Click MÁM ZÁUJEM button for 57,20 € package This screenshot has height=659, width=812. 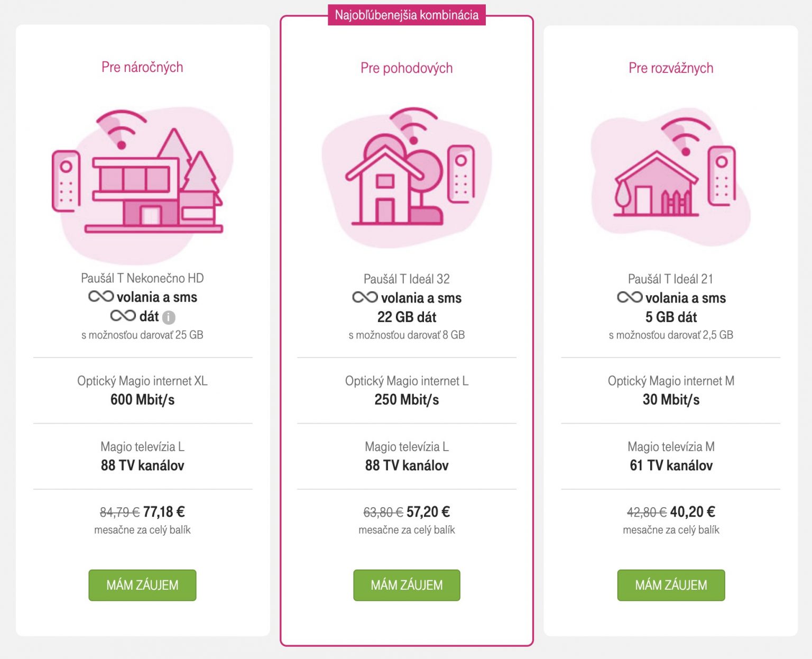click(x=407, y=585)
